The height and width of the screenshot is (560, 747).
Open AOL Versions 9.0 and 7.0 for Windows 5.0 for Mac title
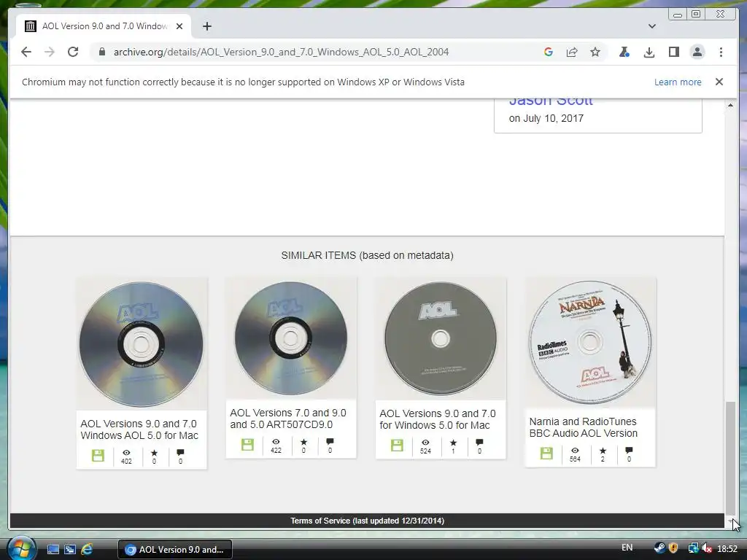[x=438, y=419]
